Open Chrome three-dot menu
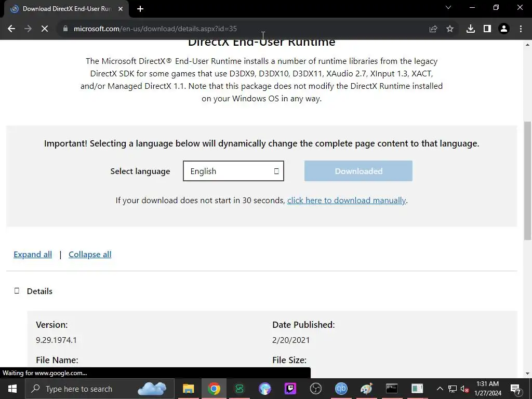The height and width of the screenshot is (399, 532). click(x=521, y=29)
